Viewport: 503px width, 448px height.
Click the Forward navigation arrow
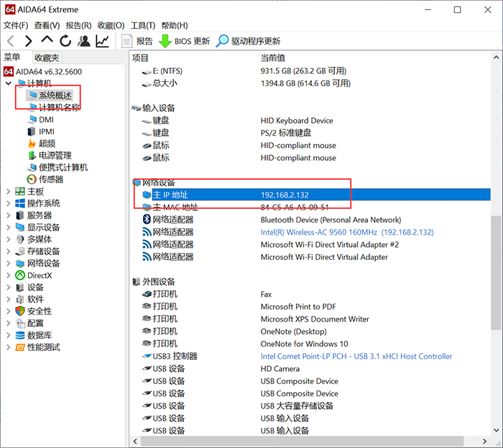coord(29,42)
